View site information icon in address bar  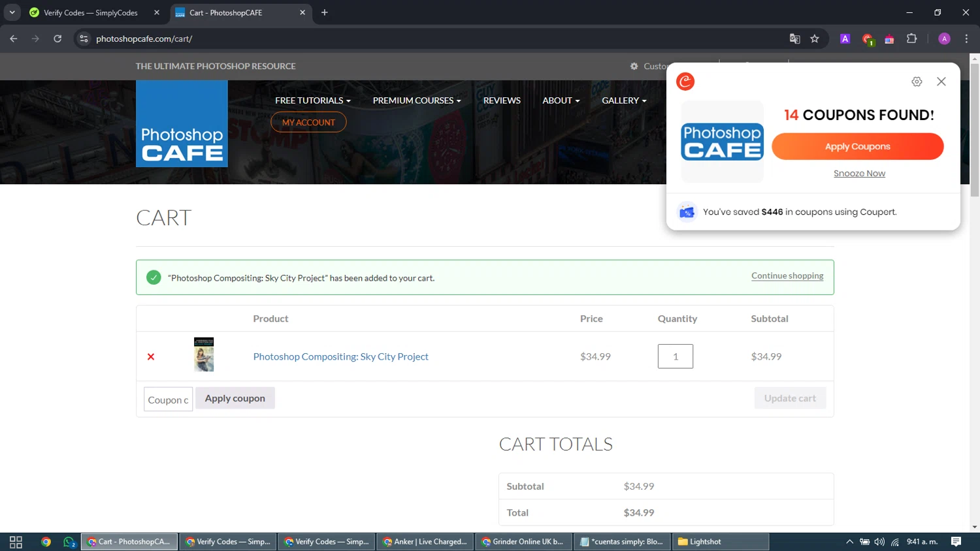pyautogui.click(x=84, y=39)
